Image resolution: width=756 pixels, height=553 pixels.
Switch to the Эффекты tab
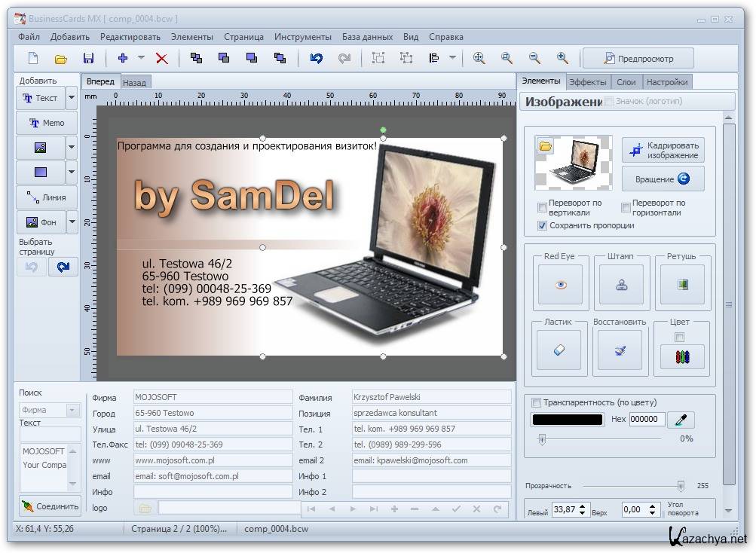tap(587, 82)
